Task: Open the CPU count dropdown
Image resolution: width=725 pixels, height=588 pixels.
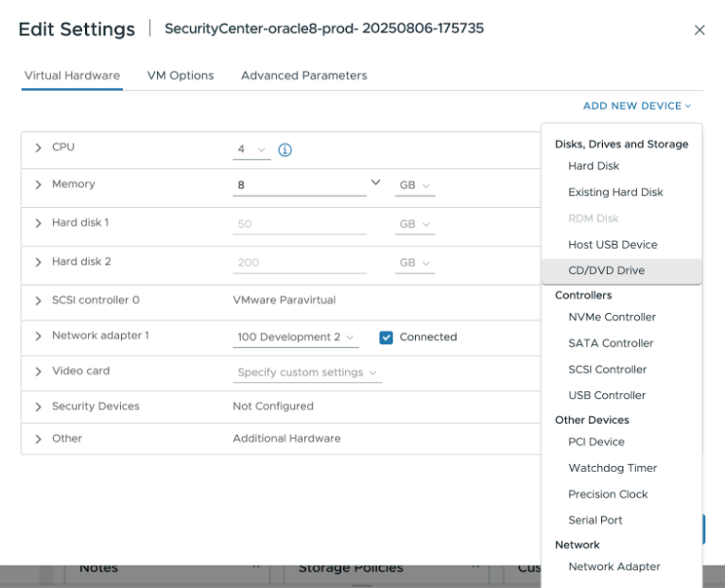Action: coord(251,149)
